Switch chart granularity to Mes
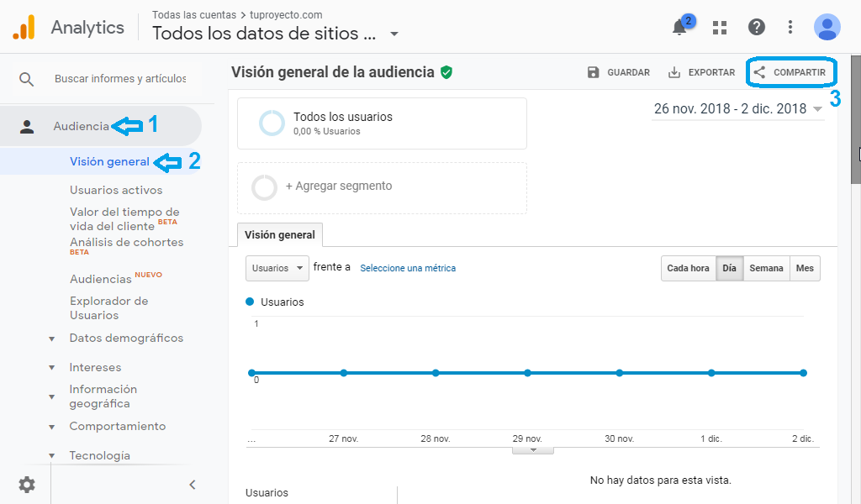The image size is (861, 504). 805,269
